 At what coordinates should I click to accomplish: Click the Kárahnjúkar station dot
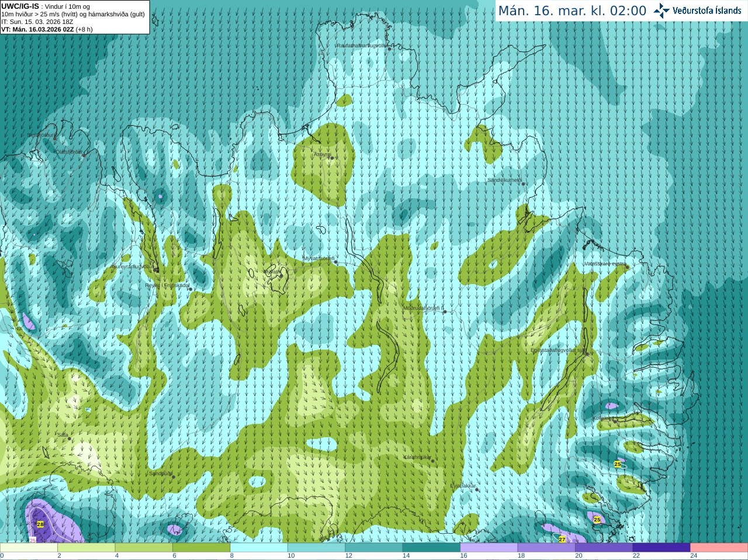tap(432, 461)
